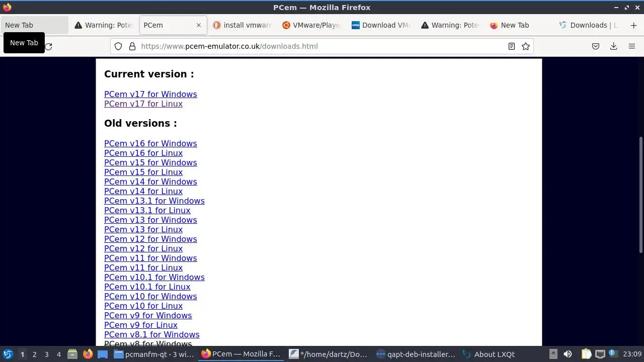This screenshot has width=644, height=362.
Task: Select PCem v13 for Linux link
Action: 143,230
